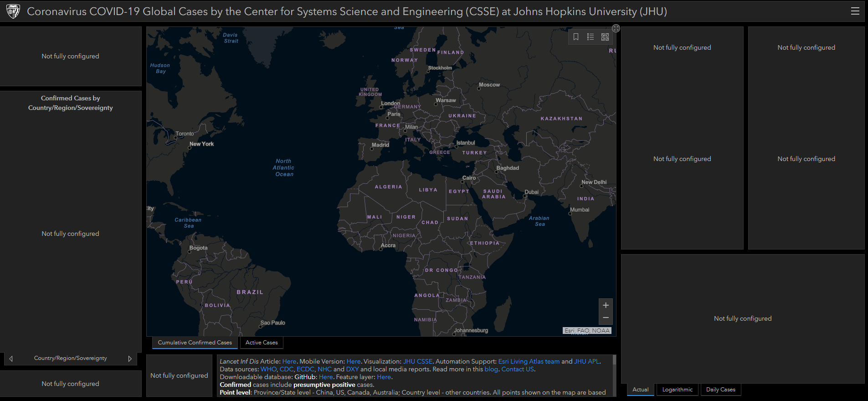Click the London label on the map

point(390,103)
